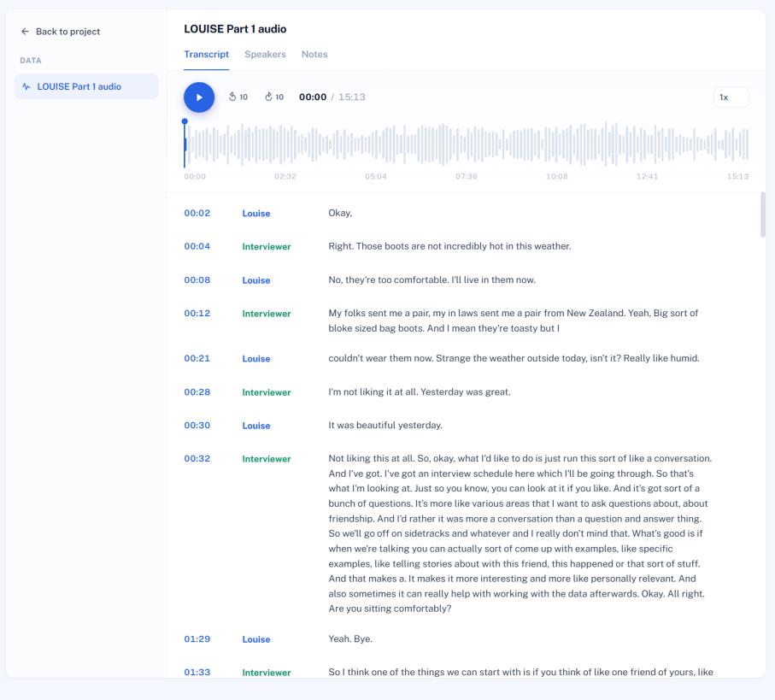This screenshot has height=700, width=775.
Task: Click text "Yeah. Bye."
Action: 350,638
